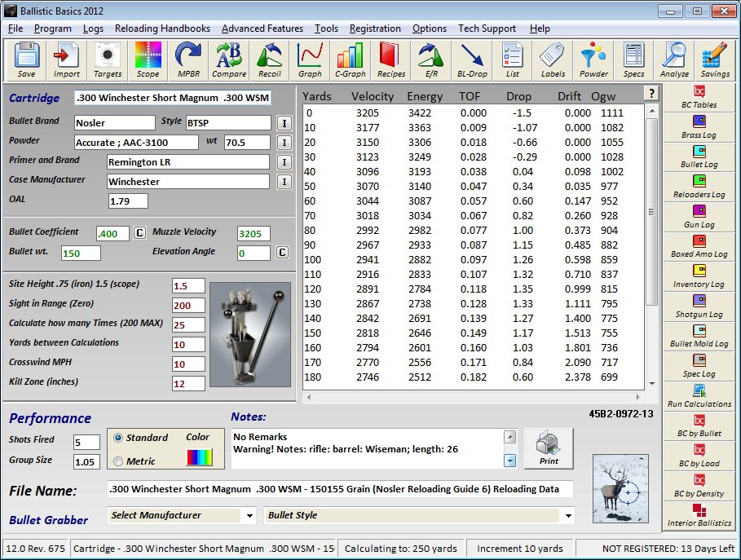
Task: Open BC by Bullet
Action: [x=699, y=427]
